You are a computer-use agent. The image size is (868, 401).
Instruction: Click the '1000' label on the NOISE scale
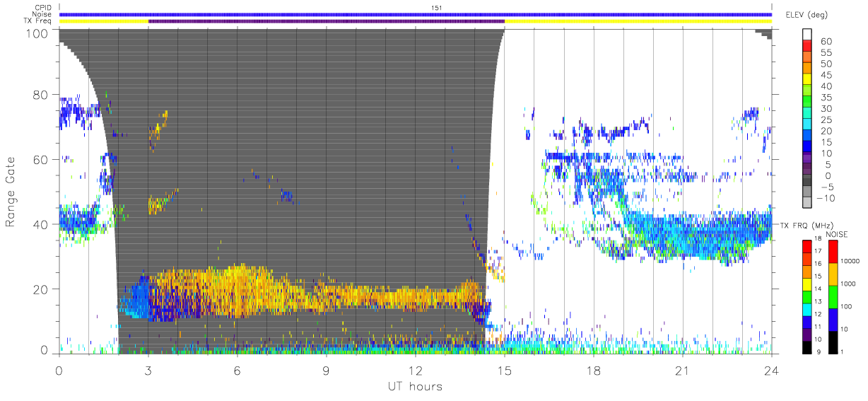pyautogui.click(x=850, y=285)
